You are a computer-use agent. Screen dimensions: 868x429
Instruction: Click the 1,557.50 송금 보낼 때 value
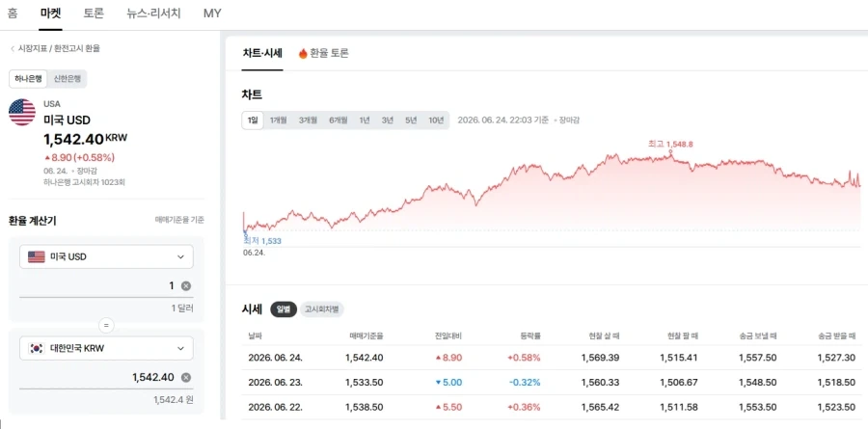pyautogui.click(x=757, y=358)
